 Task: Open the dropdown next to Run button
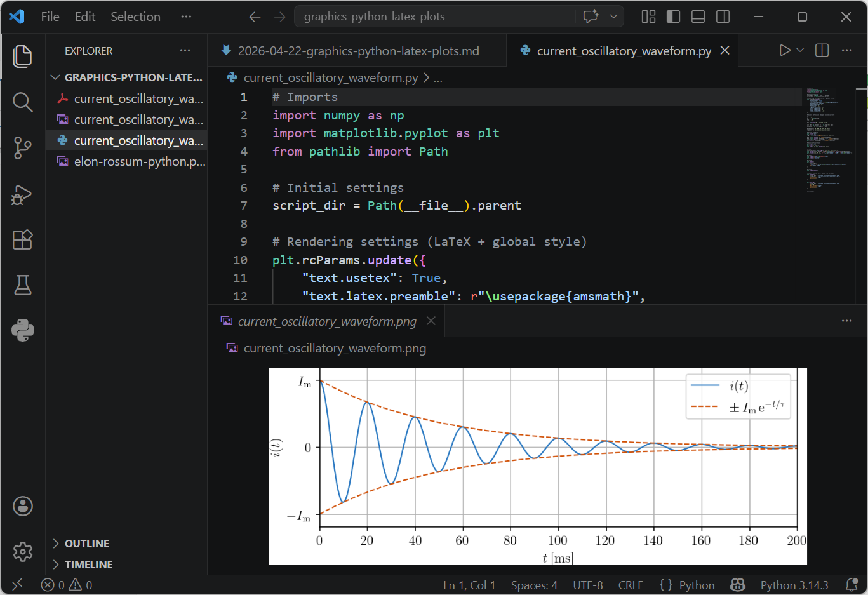(800, 50)
